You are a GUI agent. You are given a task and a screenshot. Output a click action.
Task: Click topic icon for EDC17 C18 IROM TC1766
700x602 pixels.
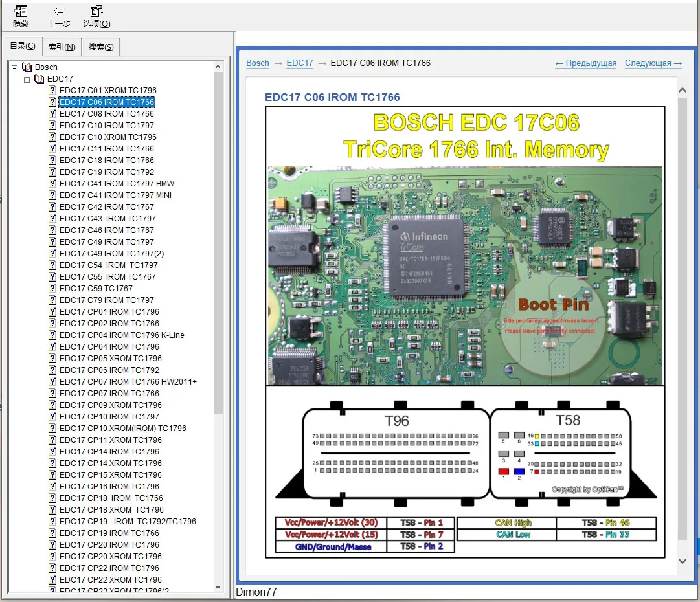(x=52, y=160)
